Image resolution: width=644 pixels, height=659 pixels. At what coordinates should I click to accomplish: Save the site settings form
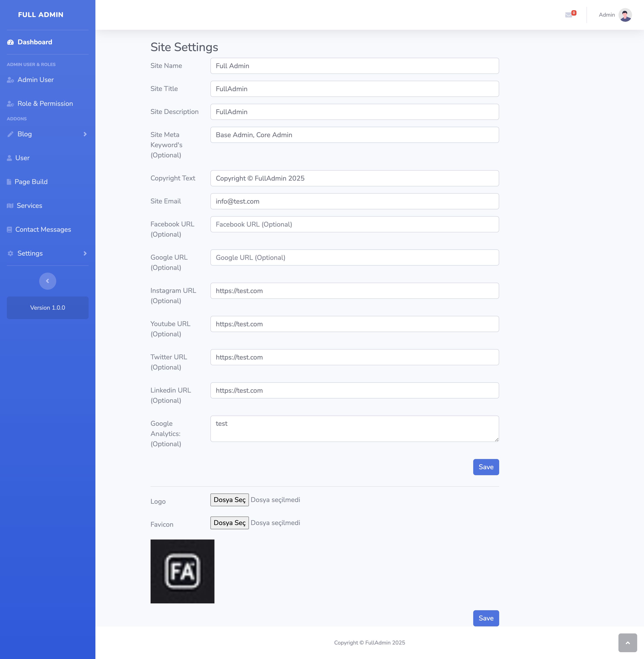click(486, 467)
